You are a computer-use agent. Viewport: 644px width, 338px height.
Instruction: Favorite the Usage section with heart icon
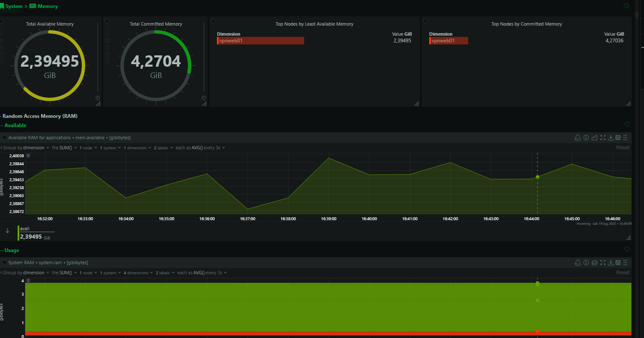pos(627,249)
